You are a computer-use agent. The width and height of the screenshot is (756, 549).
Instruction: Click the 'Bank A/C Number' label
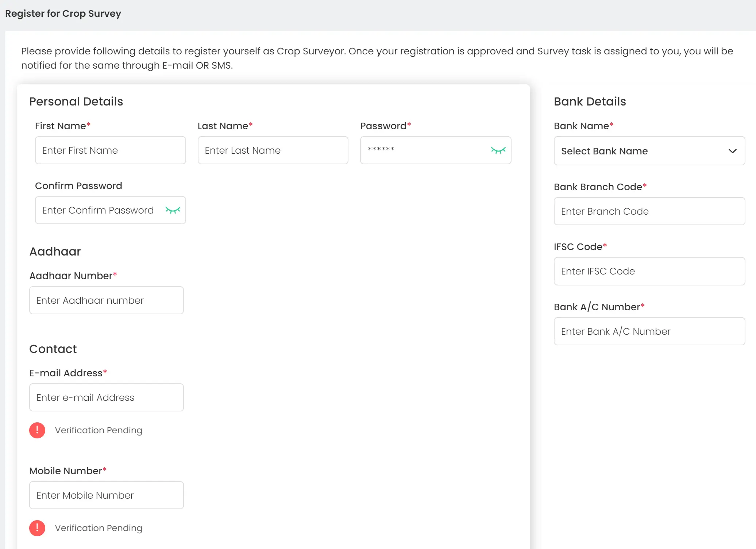tap(599, 307)
